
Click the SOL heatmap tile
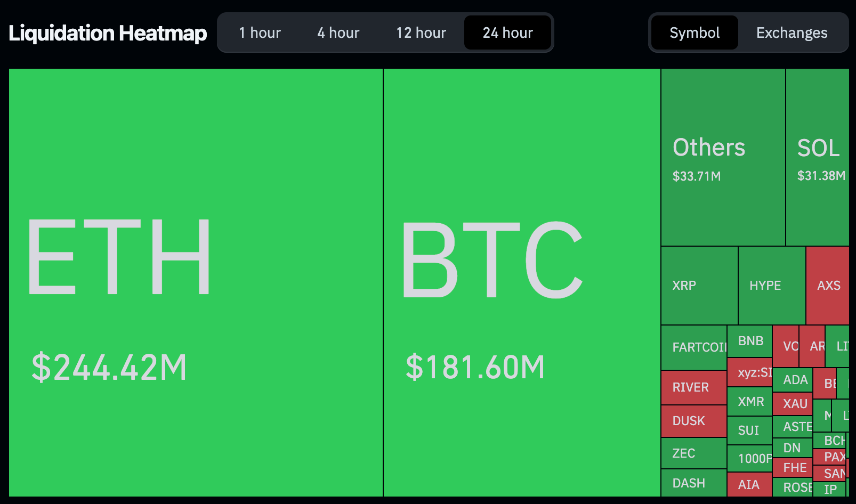pos(817,157)
